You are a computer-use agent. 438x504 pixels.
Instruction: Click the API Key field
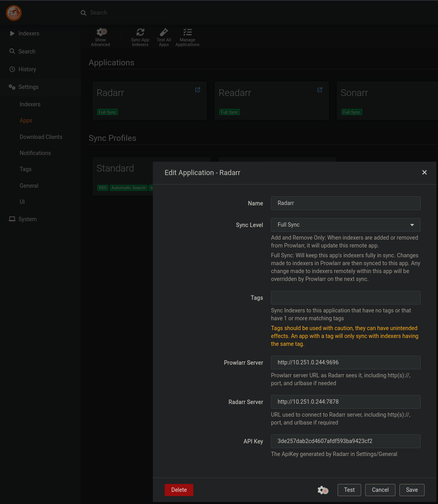(x=346, y=441)
